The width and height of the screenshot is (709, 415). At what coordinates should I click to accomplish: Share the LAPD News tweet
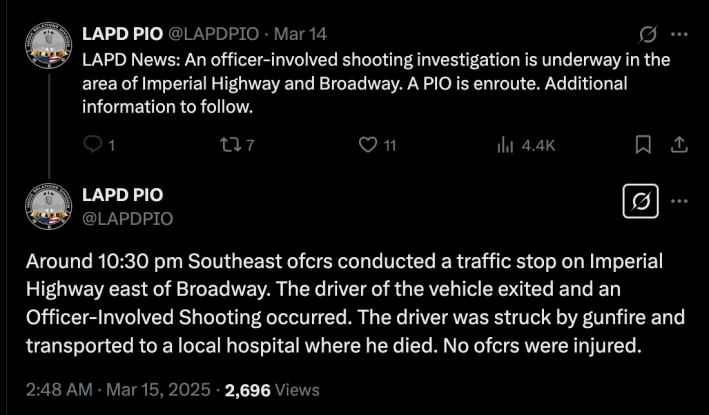[679, 146]
